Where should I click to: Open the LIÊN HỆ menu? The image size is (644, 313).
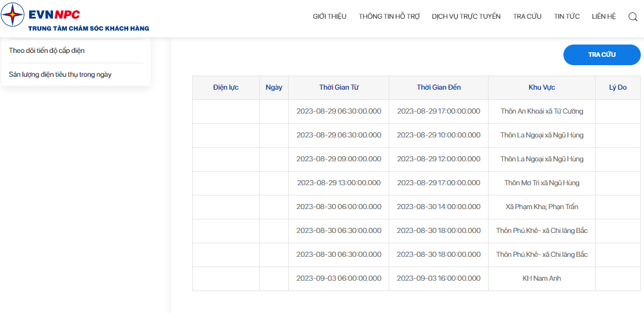pos(604,16)
